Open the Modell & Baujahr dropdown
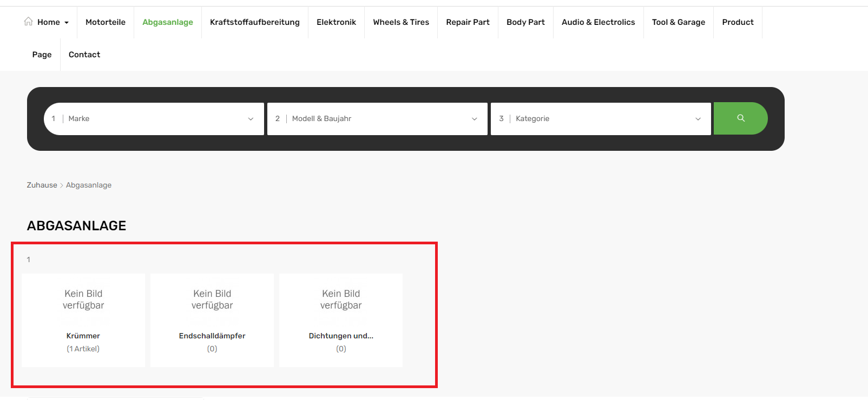868x400 pixels. (377, 119)
